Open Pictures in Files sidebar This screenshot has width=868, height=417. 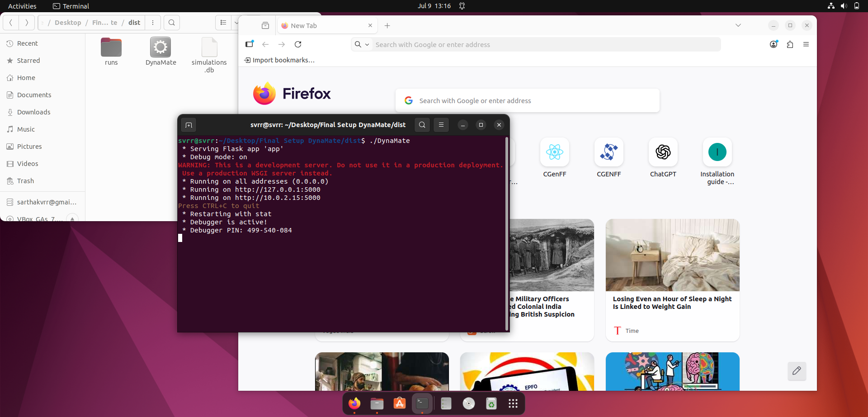coord(42,147)
